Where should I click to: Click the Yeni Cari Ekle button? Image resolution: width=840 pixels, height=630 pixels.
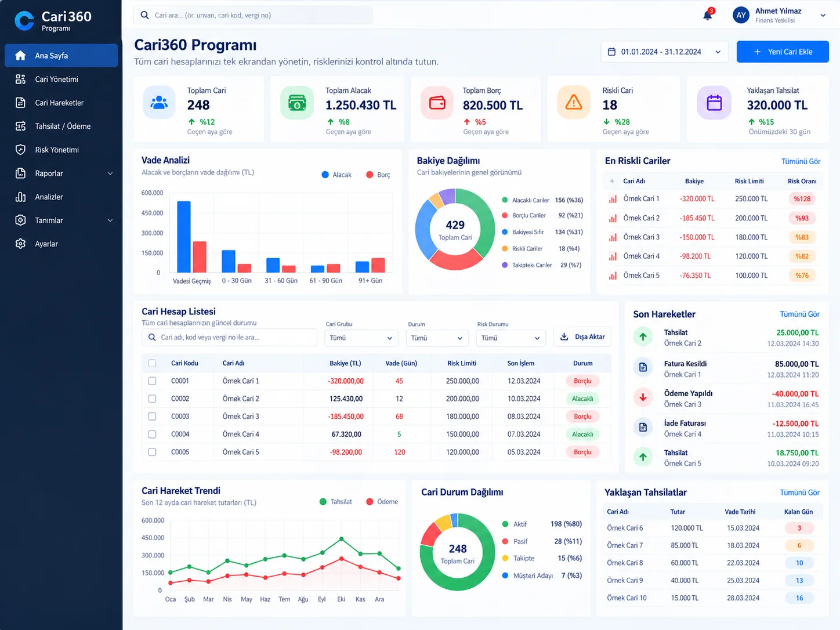783,52
